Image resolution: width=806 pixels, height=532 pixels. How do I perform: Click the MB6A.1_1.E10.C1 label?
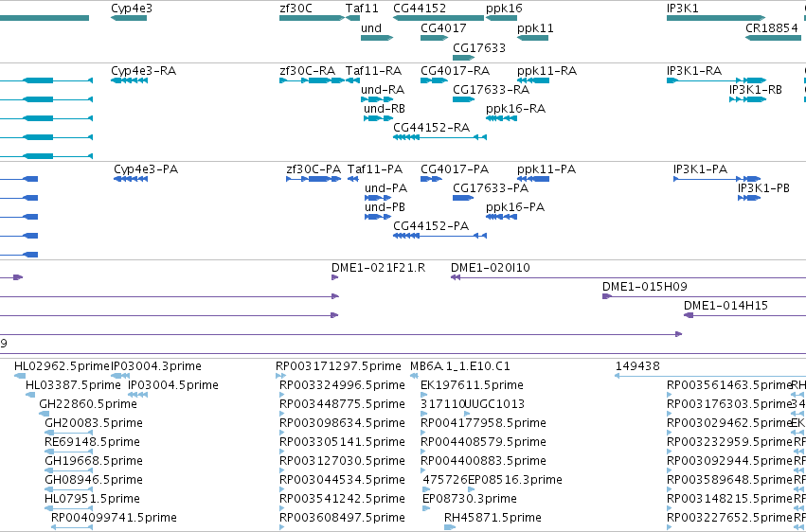coord(460,366)
